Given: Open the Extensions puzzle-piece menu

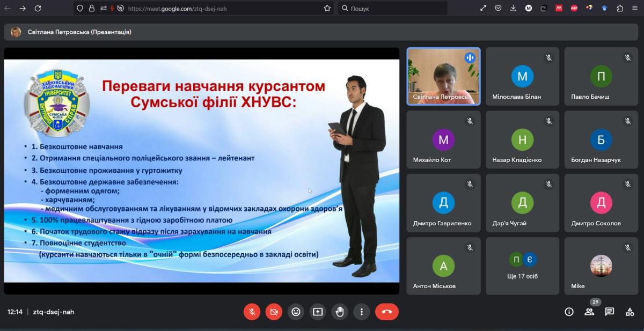Looking at the screenshot, I should pos(620,8).
